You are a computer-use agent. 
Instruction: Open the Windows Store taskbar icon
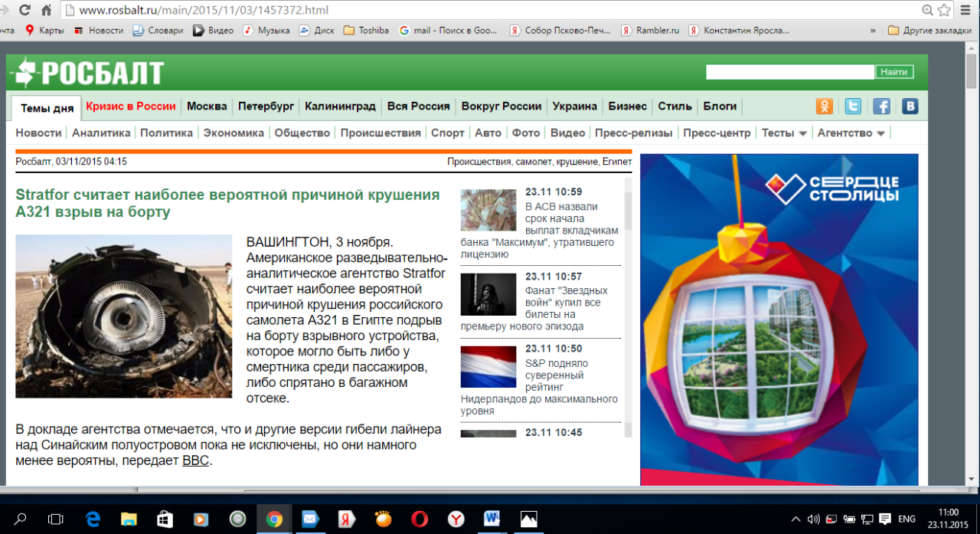tap(165, 519)
